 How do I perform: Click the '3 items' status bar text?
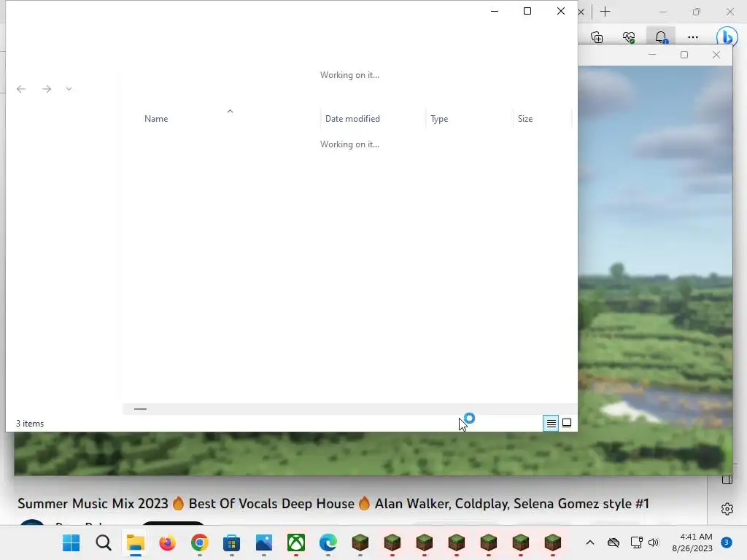pos(30,424)
